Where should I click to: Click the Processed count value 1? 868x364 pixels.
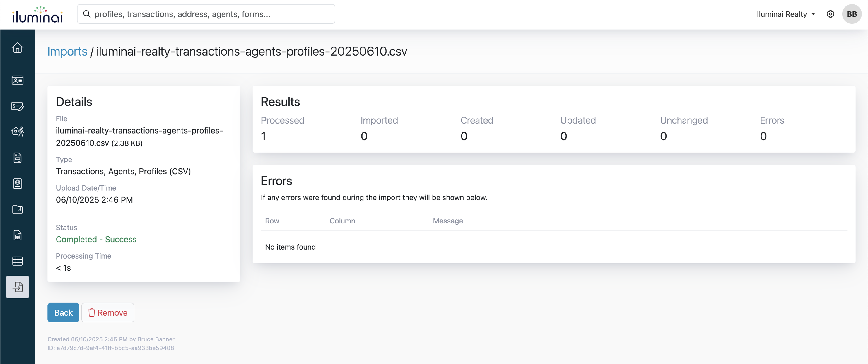pyautogui.click(x=264, y=136)
